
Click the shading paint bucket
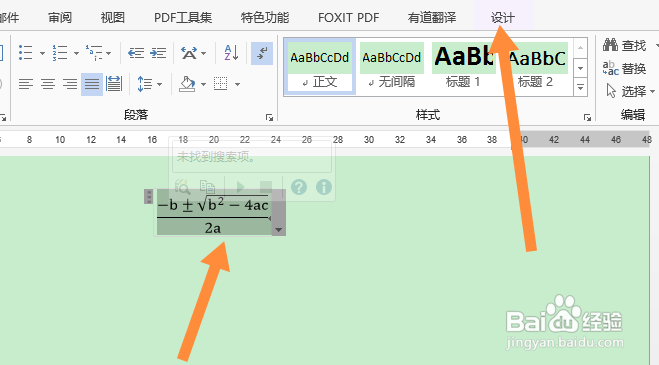click(x=187, y=84)
